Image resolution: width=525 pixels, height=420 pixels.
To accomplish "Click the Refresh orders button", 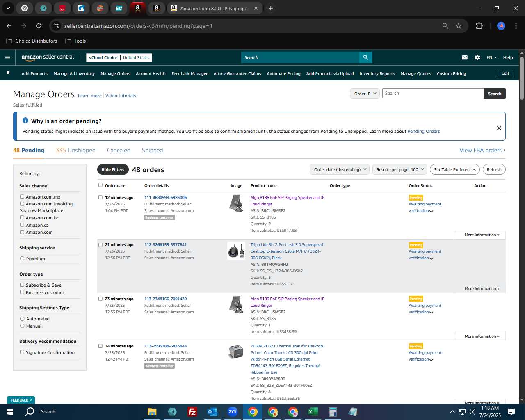I will click(494, 169).
